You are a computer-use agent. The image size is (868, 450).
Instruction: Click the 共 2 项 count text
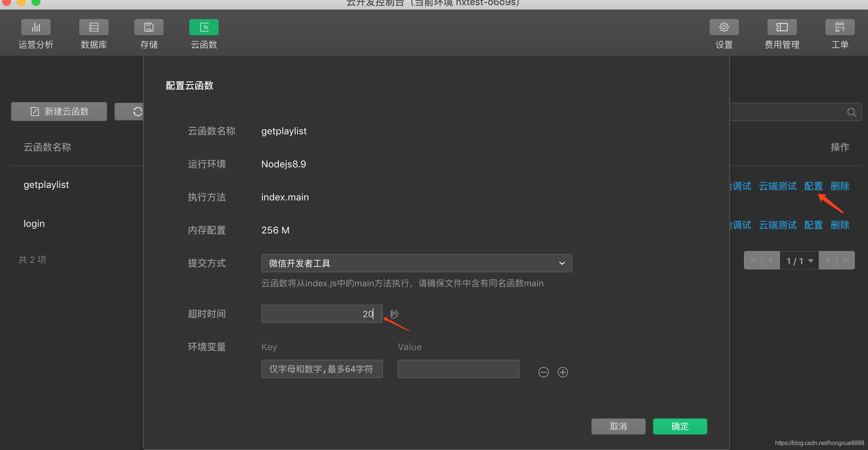[32, 260]
